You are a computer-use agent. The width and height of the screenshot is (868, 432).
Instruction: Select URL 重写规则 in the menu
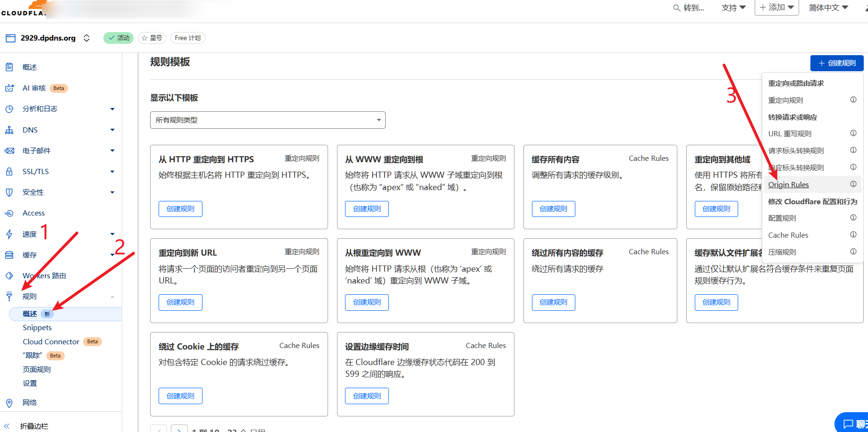tap(790, 133)
